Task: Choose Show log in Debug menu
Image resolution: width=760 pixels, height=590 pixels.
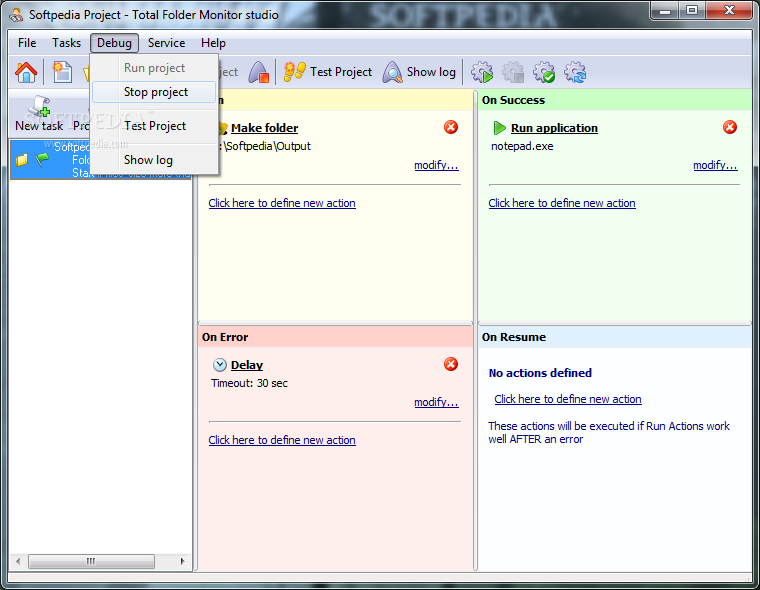Action: 154,159
